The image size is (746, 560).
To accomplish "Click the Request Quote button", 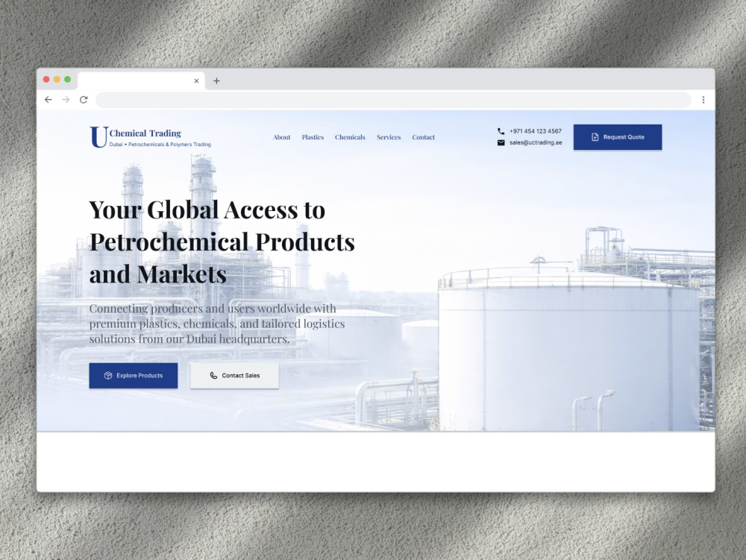I will pos(618,137).
